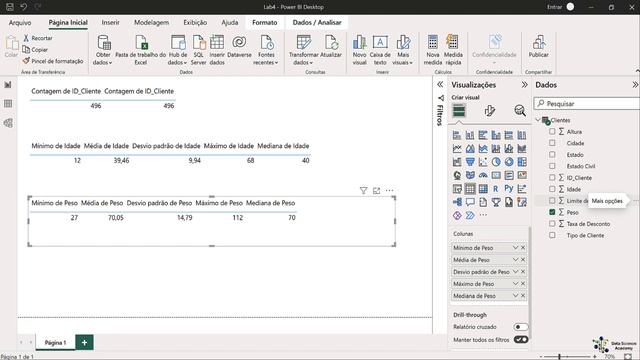Select the decomposition tree visual
This screenshot has height=360, width=640.
click(x=457, y=202)
